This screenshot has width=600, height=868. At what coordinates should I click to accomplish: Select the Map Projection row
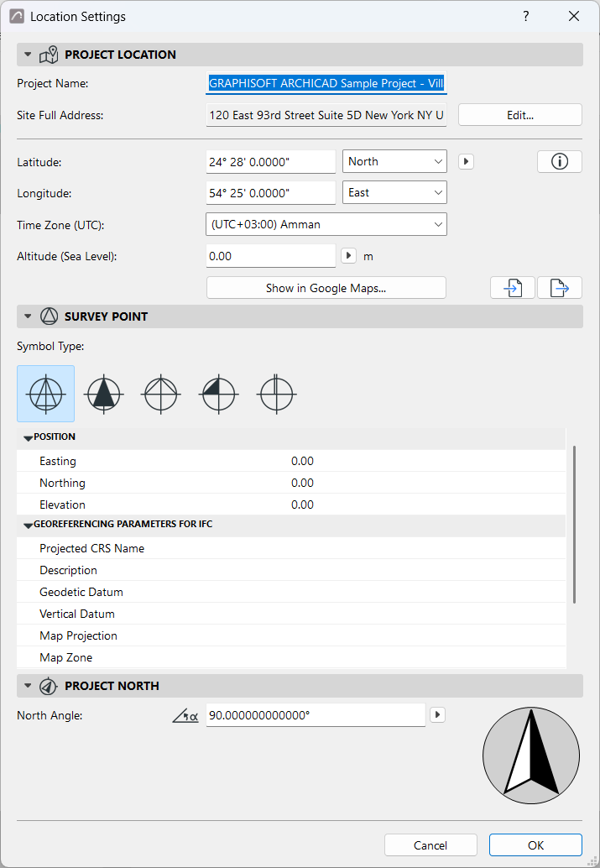[291, 635]
